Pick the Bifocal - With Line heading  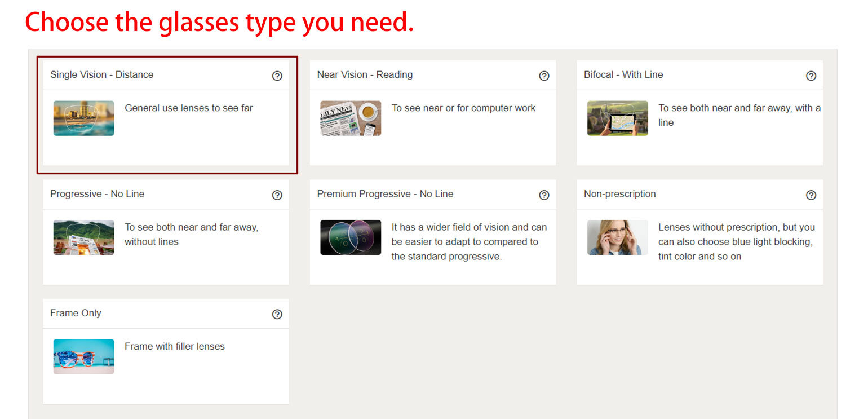(623, 74)
